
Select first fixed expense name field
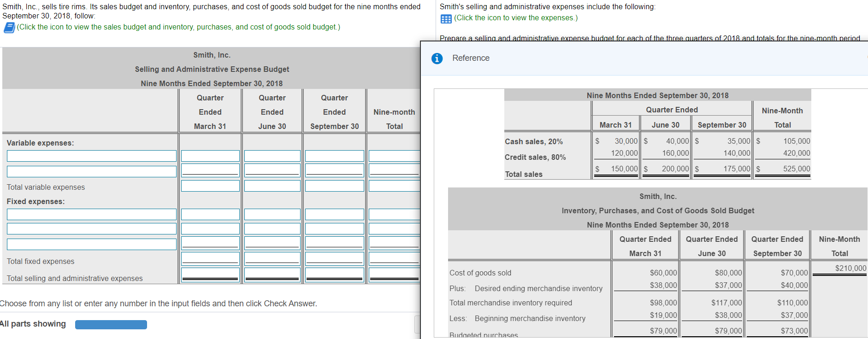(x=92, y=214)
